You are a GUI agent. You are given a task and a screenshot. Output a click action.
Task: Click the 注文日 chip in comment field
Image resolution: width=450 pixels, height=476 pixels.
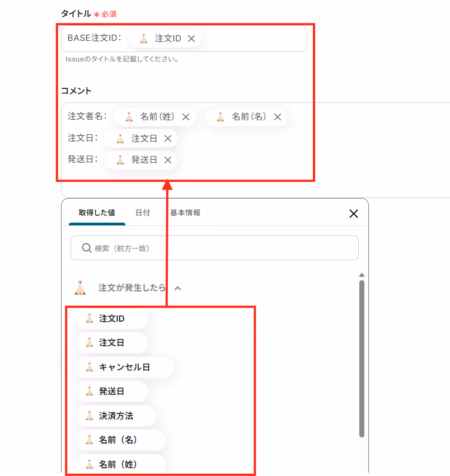coord(141,138)
